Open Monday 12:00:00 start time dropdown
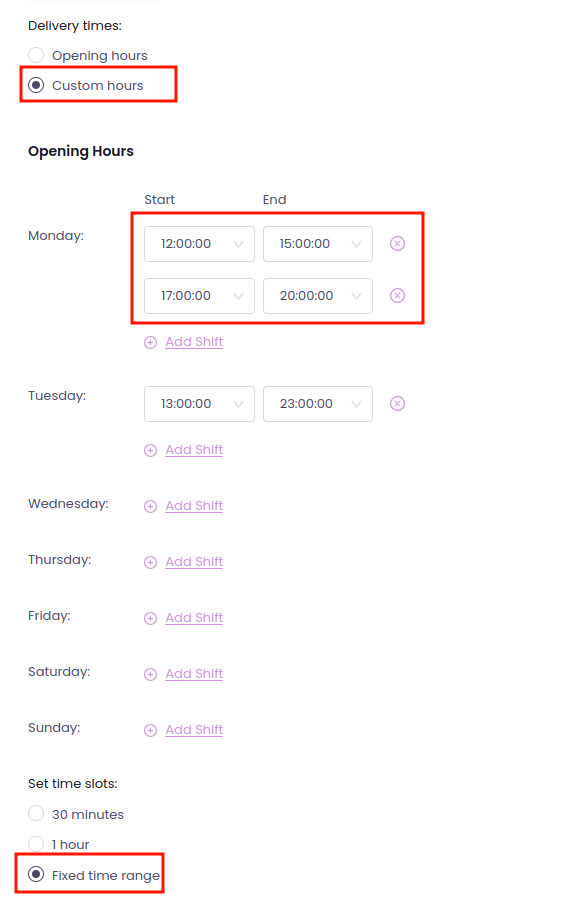The image size is (588, 912). coord(199,244)
